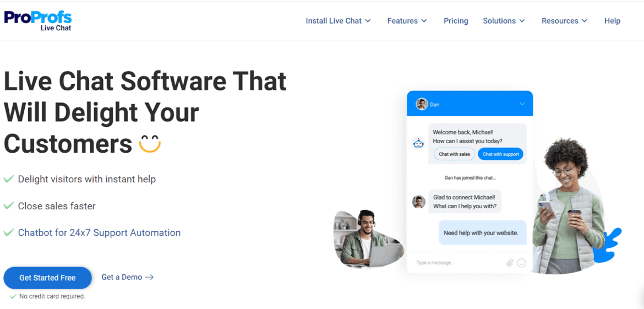Click the Live Chat Software headline

tap(145, 112)
